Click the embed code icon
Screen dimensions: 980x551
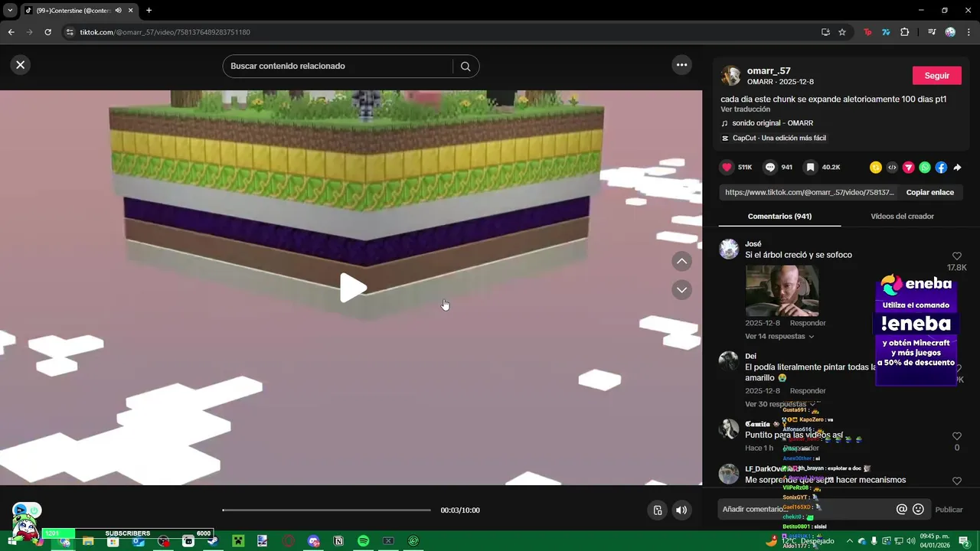click(x=892, y=167)
